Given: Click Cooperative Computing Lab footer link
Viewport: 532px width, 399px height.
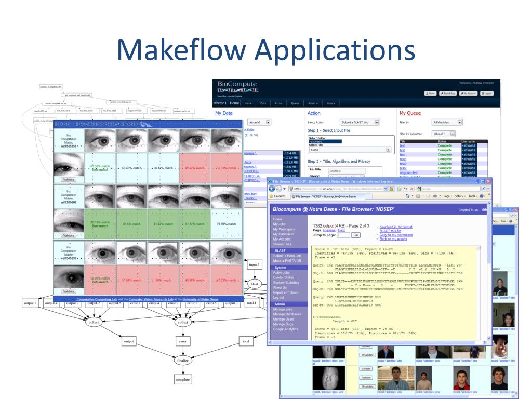Looking at the screenshot, I should 97,299.
